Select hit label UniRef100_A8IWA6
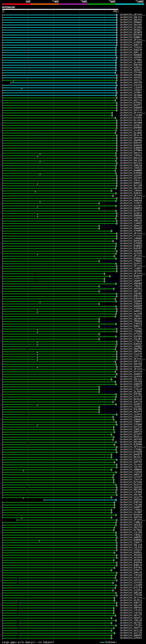The height and width of the screenshot is (644, 146). tap(131, 95)
